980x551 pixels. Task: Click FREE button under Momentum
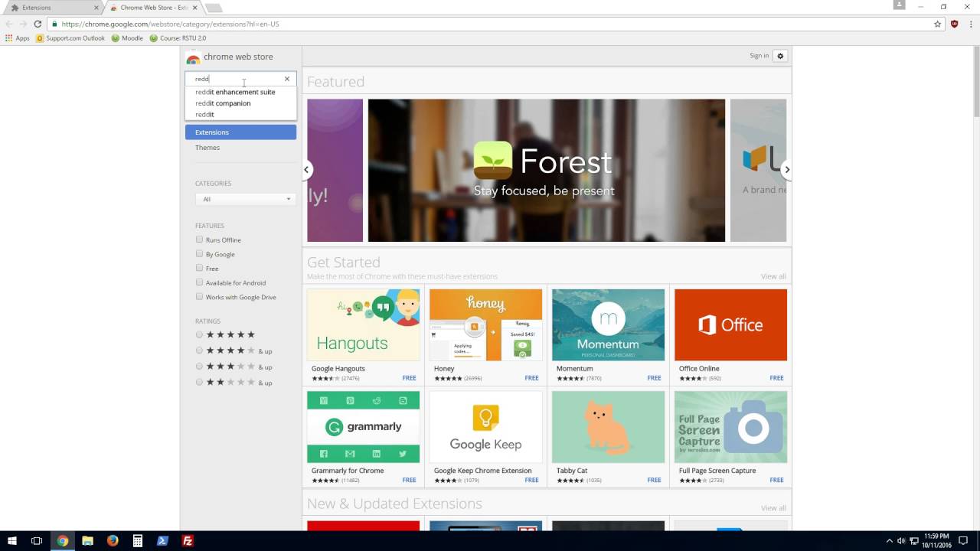coord(654,378)
